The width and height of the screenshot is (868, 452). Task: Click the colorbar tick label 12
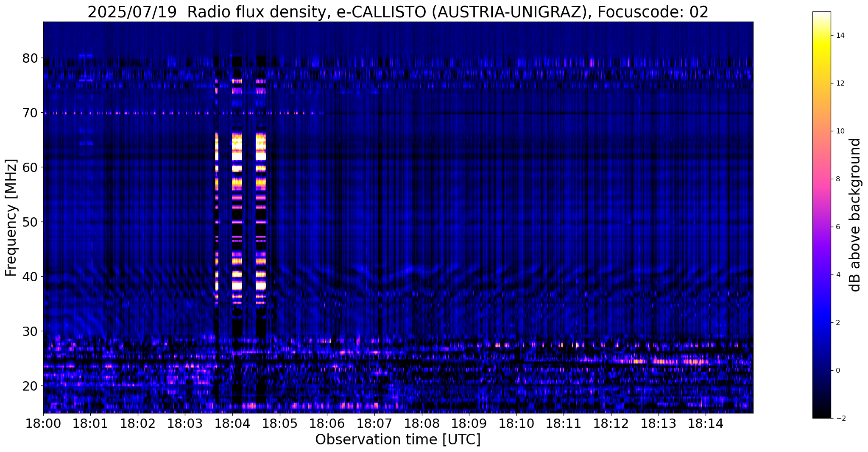coord(840,83)
